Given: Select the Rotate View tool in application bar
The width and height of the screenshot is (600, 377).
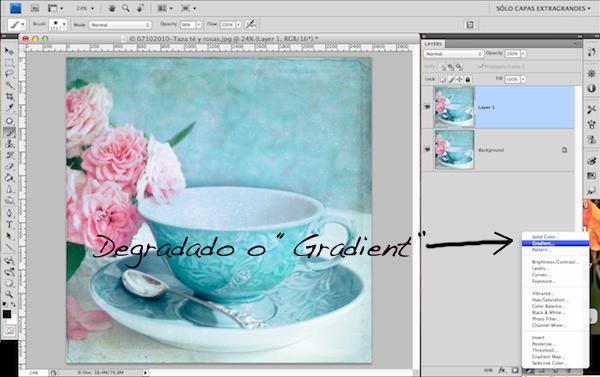Looking at the screenshot, I should pyautogui.click(x=140, y=8).
